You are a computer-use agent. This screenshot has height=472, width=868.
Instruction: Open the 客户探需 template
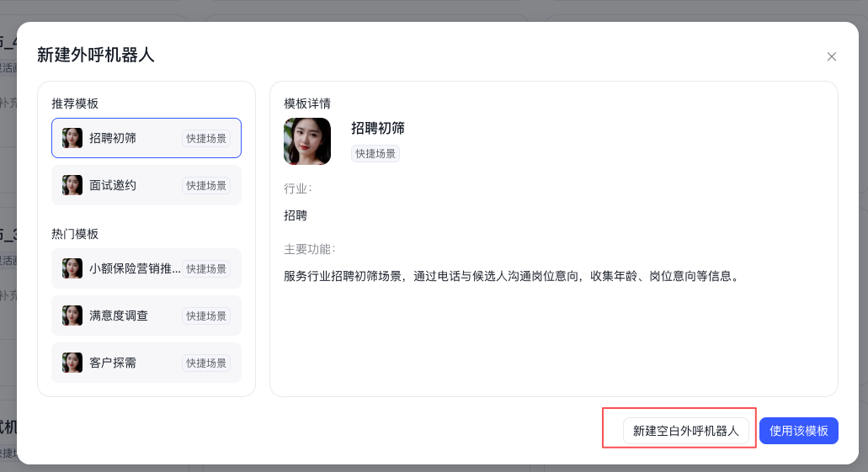pyautogui.click(x=113, y=363)
